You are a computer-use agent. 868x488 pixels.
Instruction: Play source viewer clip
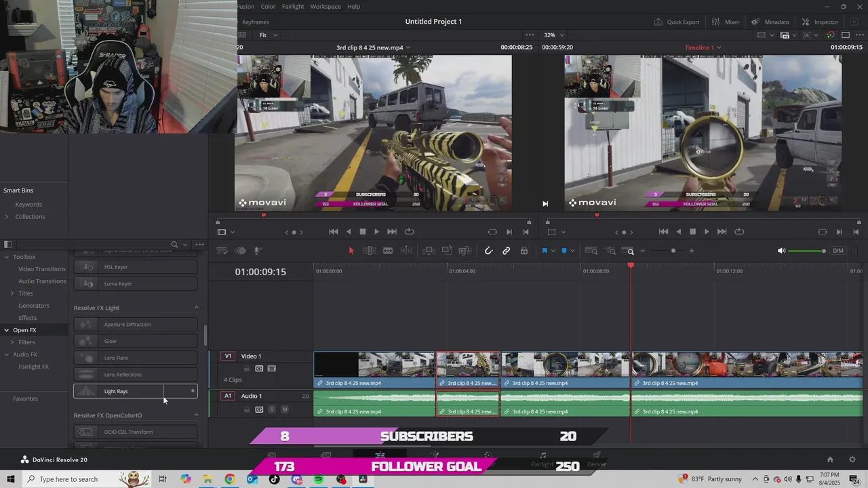(377, 232)
